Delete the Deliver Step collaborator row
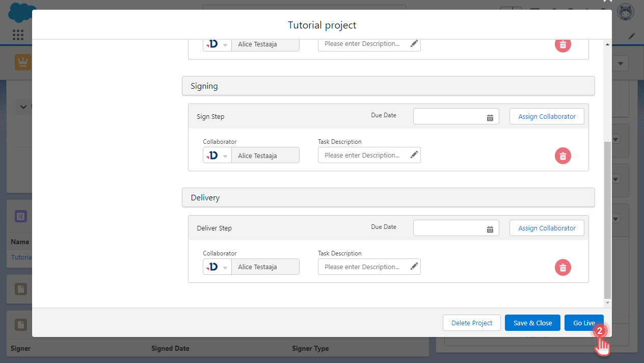 click(562, 268)
